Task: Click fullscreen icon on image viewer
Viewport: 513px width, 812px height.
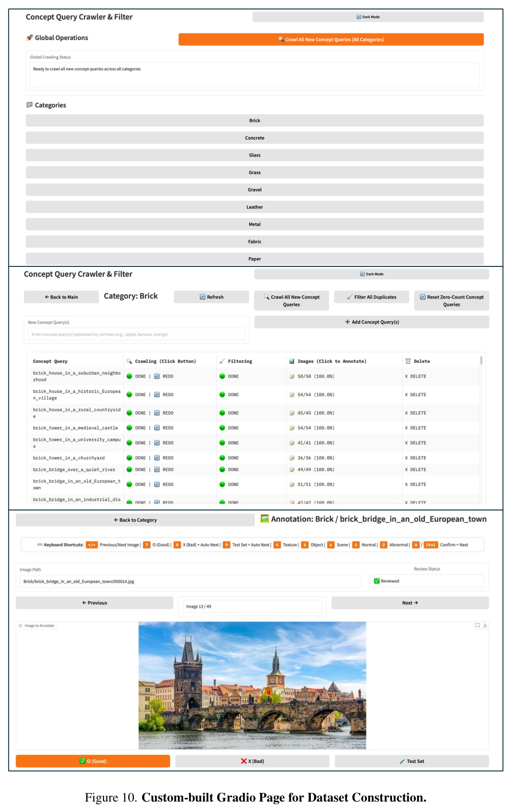Action: (477, 625)
